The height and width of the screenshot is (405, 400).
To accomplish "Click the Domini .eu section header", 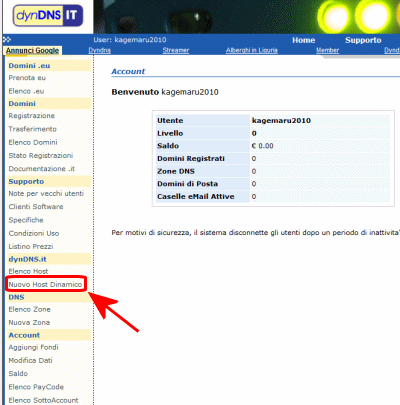I will tap(49, 66).
